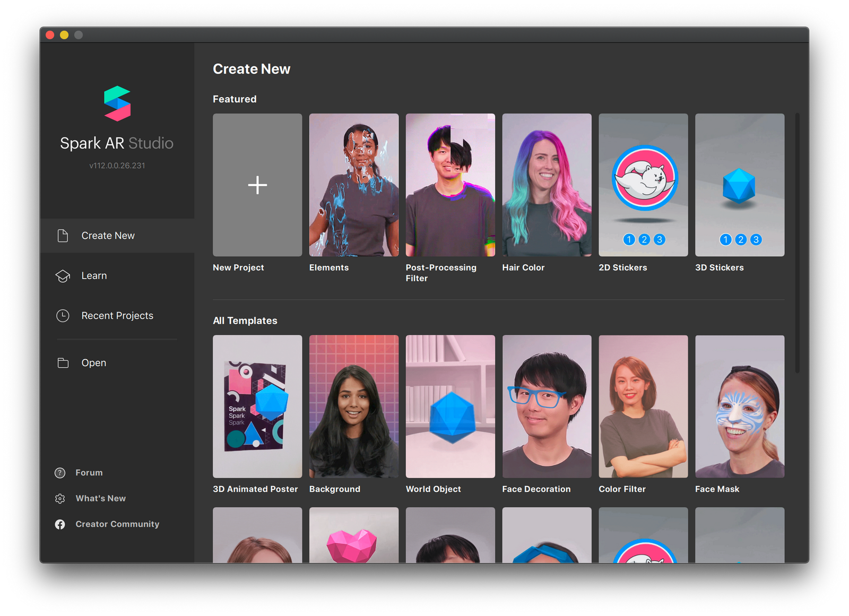Open the World Object template thumbnail
The width and height of the screenshot is (849, 616).
pyautogui.click(x=451, y=406)
